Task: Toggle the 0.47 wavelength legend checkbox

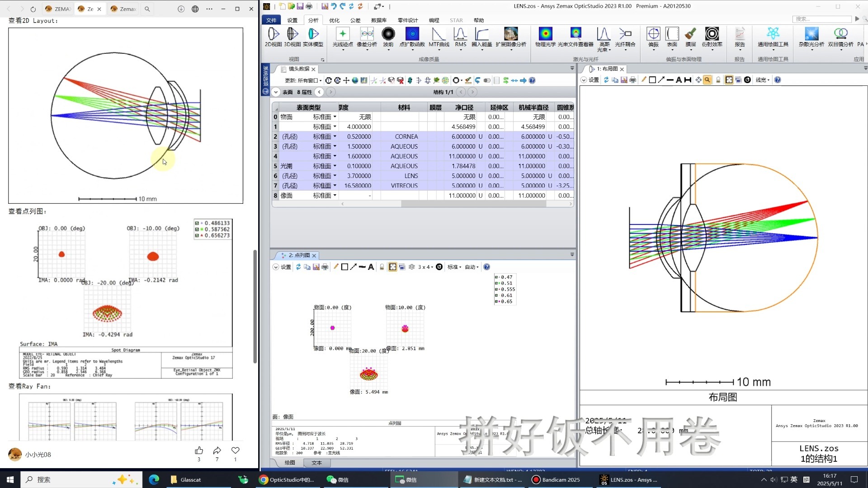Action: (x=496, y=277)
